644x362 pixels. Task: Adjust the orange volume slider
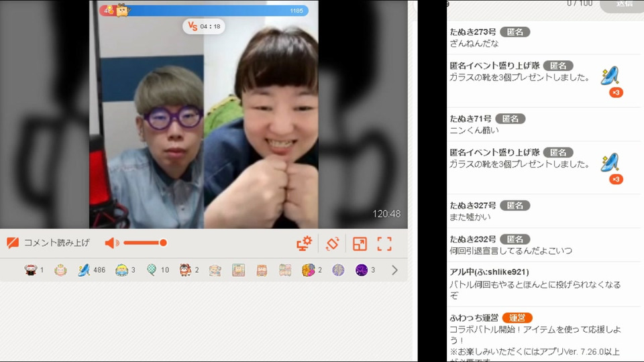[145, 243]
